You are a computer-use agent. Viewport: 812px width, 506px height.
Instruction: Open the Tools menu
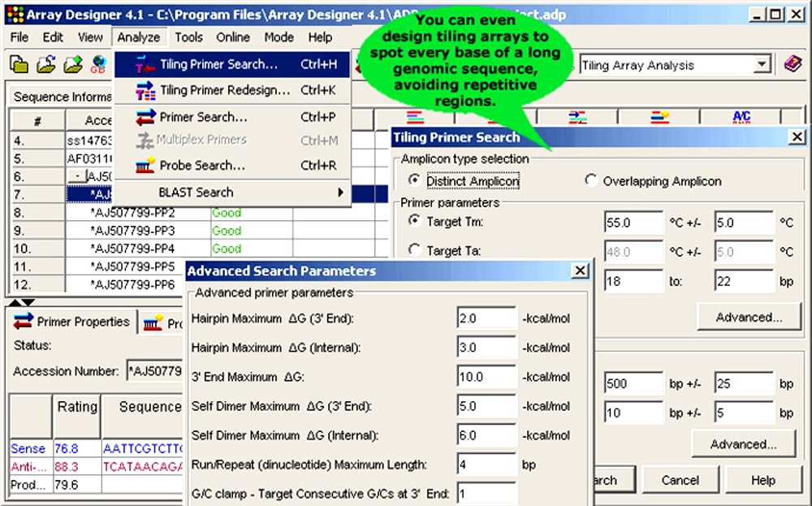pyautogui.click(x=188, y=37)
